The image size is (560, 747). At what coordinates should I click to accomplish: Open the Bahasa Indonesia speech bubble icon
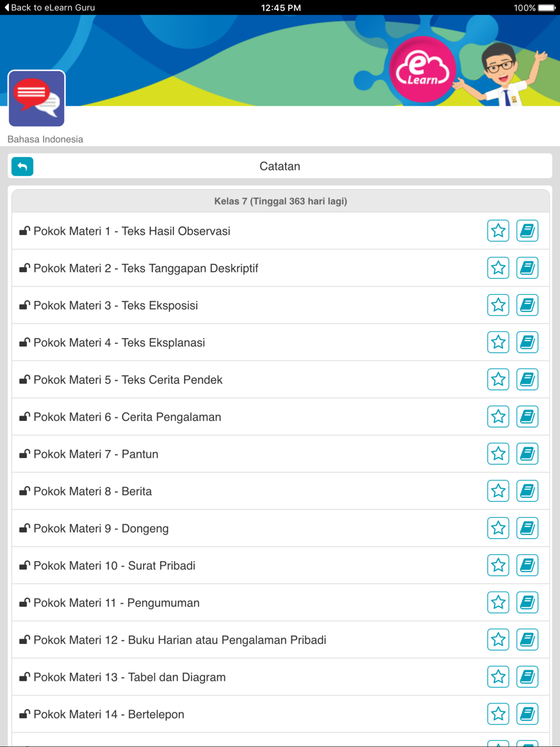(36, 99)
